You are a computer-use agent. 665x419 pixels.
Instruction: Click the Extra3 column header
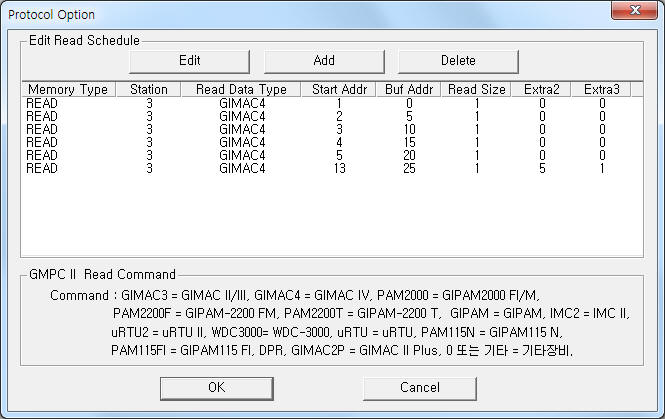pos(601,89)
